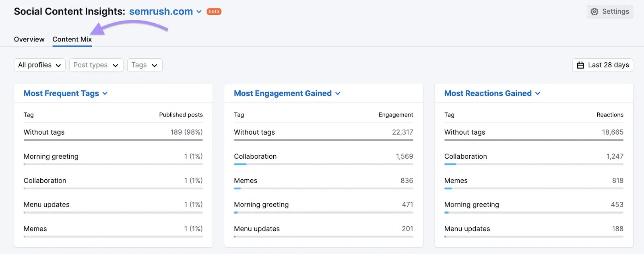
Task: Switch to the Overview tab
Action: pyautogui.click(x=29, y=39)
